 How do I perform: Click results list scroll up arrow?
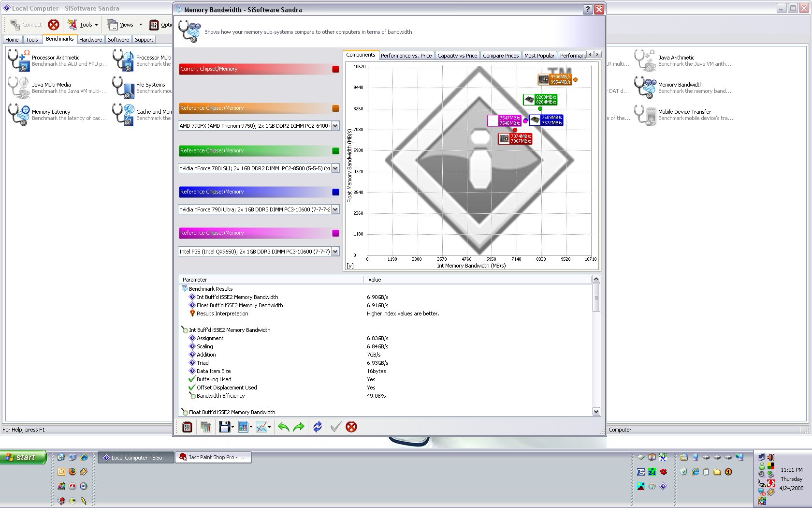[x=596, y=279]
